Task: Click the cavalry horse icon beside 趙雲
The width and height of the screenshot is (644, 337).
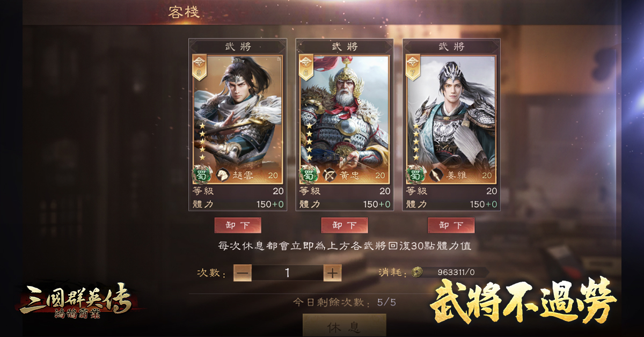Action: pyautogui.click(x=222, y=175)
